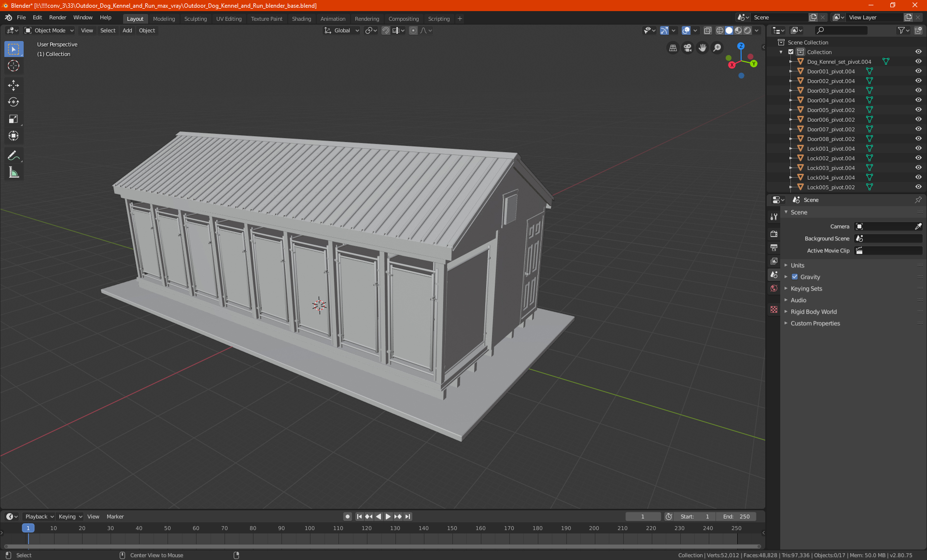The image size is (927, 560).
Task: Open the Output properties tab
Action: [774, 248]
